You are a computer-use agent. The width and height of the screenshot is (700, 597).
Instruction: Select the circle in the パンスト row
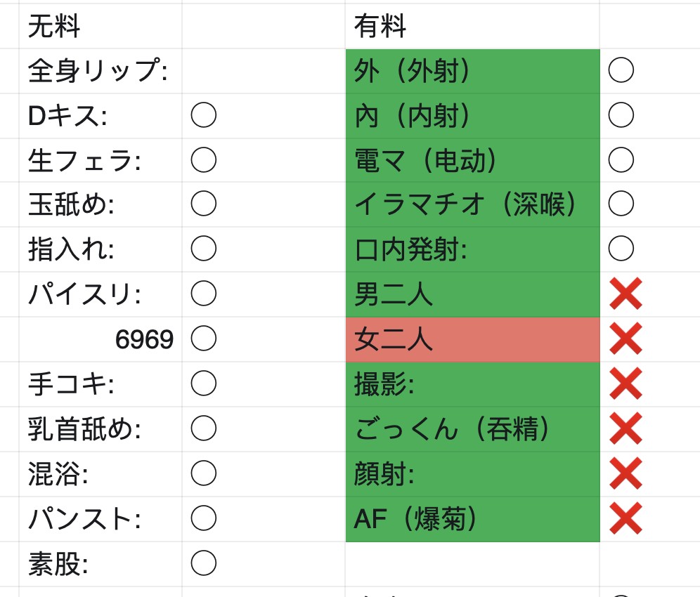[204, 518]
